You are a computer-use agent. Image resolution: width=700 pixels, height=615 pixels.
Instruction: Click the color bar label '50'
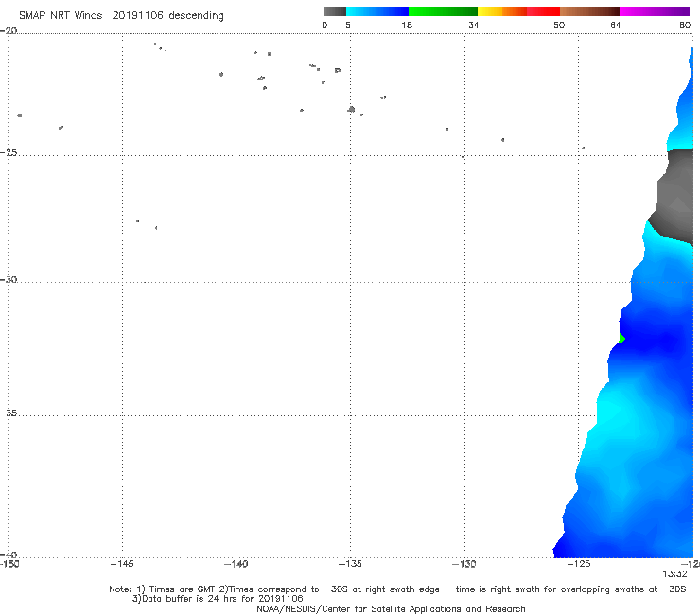click(x=559, y=25)
